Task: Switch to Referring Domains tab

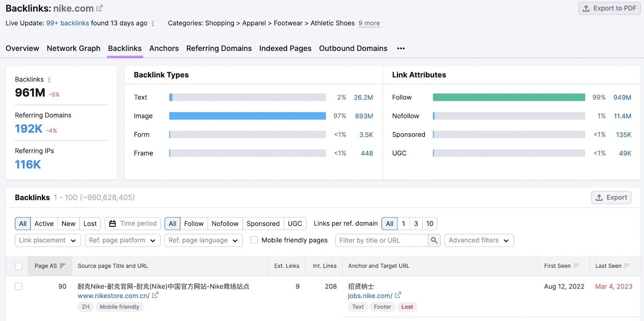Action: click(219, 48)
